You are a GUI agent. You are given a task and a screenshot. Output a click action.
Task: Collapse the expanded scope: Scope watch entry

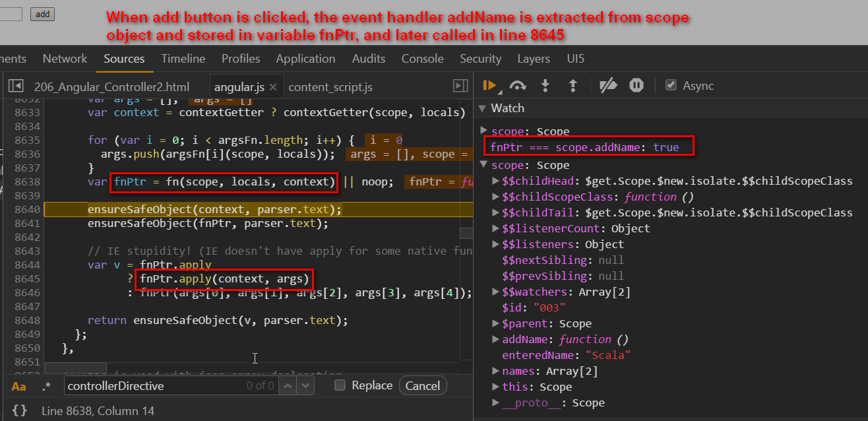click(483, 165)
